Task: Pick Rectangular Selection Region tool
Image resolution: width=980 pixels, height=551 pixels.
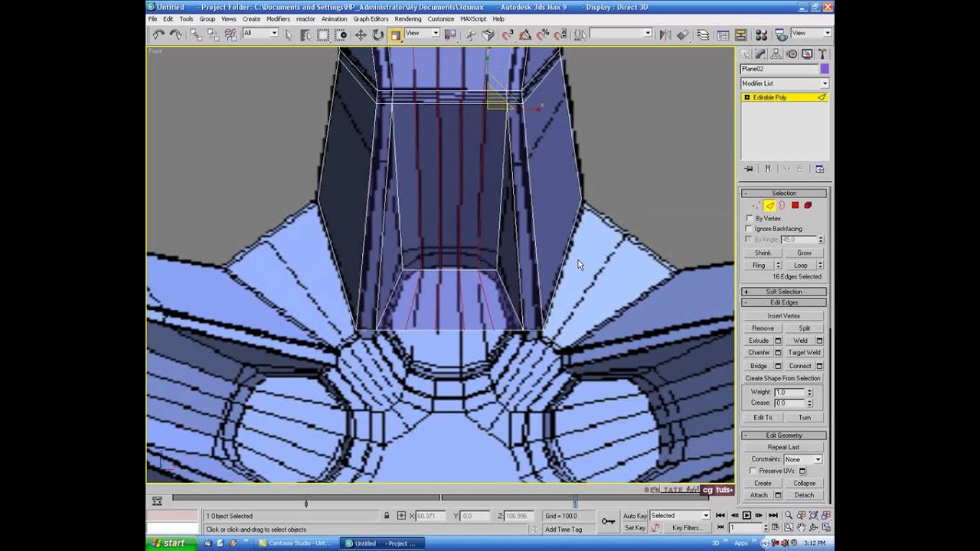Action: coord(323,34)
